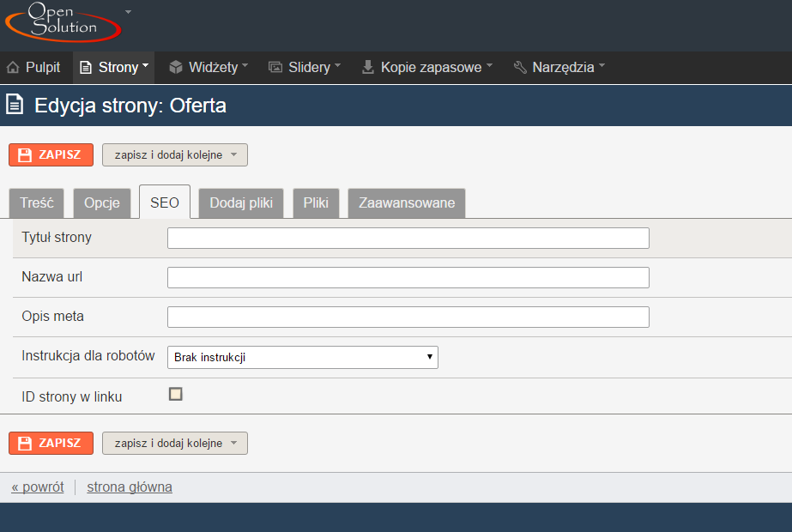Open the arrow next to the logo

click(x=129, y=12)
